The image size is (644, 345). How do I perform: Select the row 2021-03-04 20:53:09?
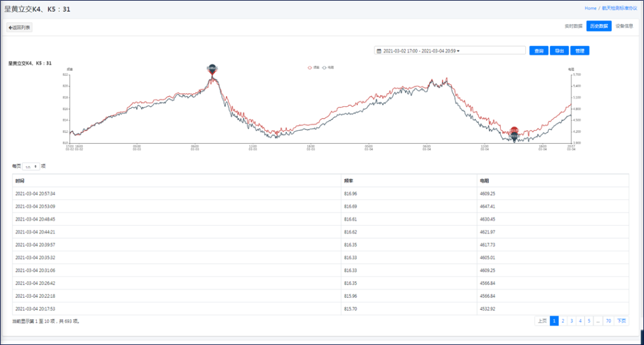click(x=320, y=207)
